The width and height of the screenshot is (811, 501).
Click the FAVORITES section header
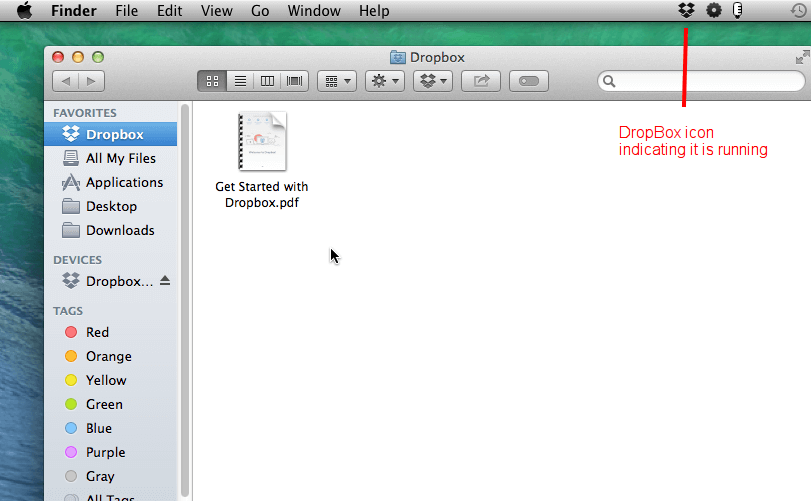(x=85, y=113)
